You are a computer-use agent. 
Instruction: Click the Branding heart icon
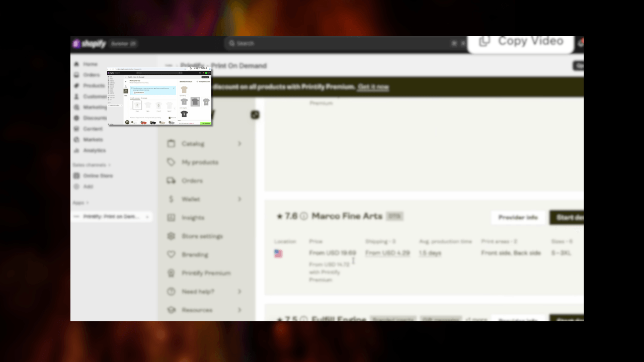[x=171, y=254]
